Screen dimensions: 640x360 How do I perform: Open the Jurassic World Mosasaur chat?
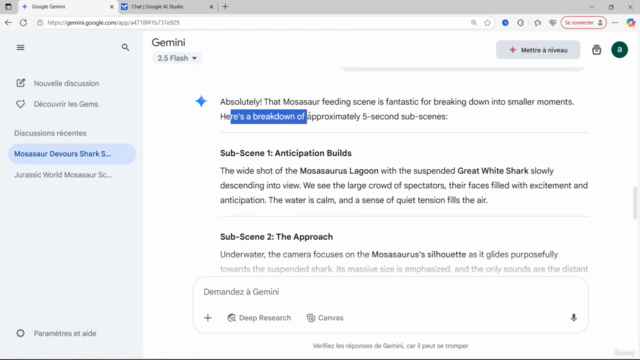click(x=63, y=175)
